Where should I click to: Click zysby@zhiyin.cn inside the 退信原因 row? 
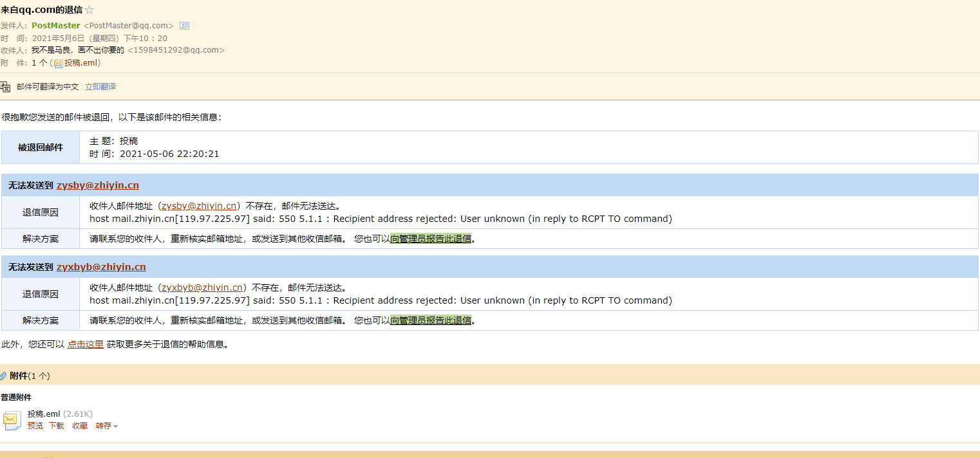(x=199, y=206)
